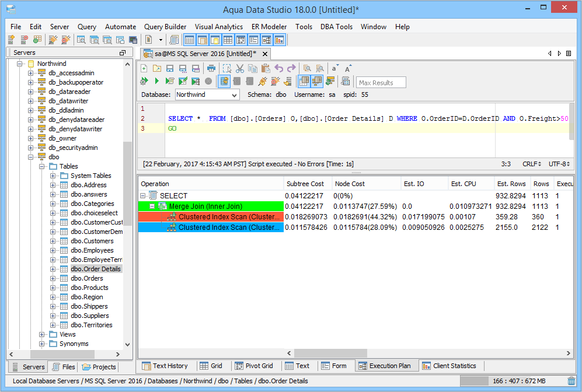Open the dropdown arrow beside the document icon
582x392 pixels.
click(161, 40)
